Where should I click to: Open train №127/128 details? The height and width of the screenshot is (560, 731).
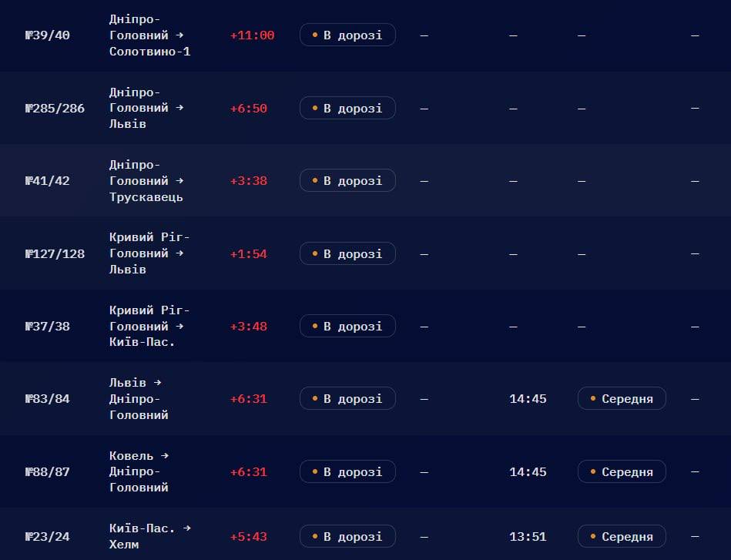[365, 253]
